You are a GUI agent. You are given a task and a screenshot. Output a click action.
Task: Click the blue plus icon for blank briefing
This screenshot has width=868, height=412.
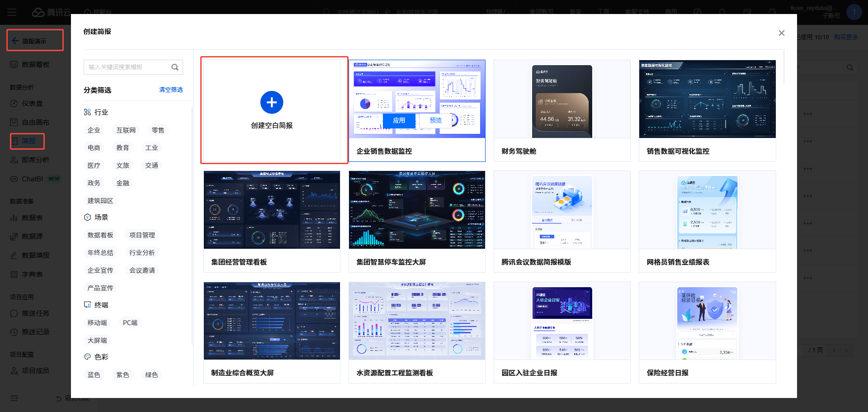click(x=272, y=103)
